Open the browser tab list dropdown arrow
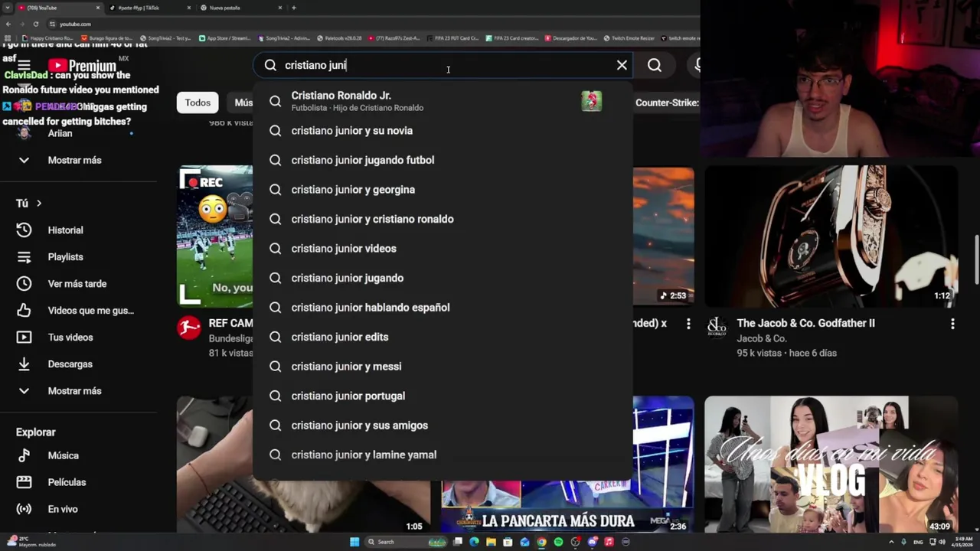 [x=8, y=8]
